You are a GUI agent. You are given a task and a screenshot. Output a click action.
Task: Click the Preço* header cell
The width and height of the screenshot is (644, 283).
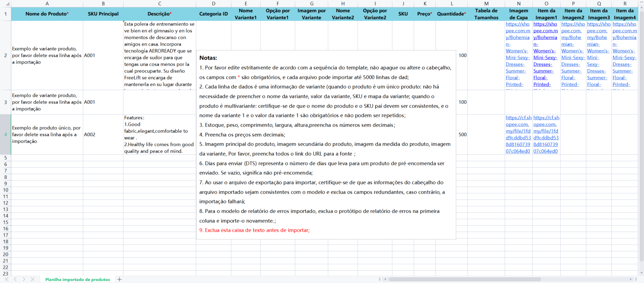coord(425,14)
